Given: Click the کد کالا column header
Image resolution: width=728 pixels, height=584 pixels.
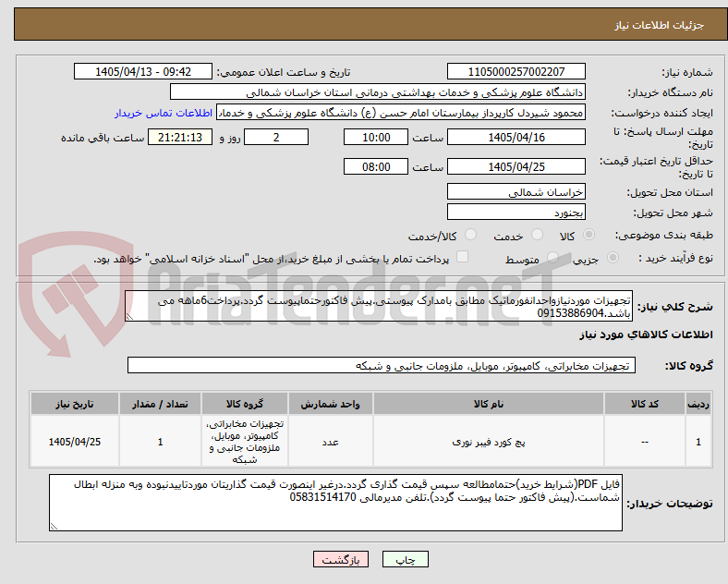Looking at the screenshot, I should pyautogui.click(x=645, y=404).
